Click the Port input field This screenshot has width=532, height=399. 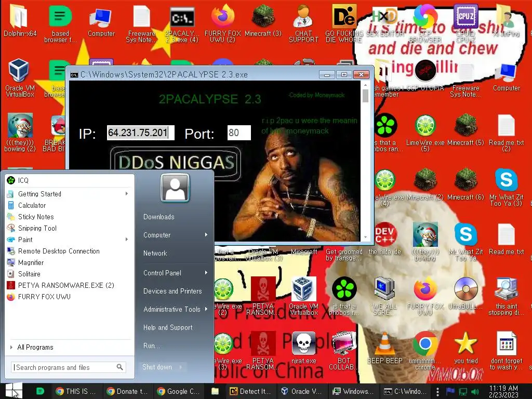(x=239, y=132)
